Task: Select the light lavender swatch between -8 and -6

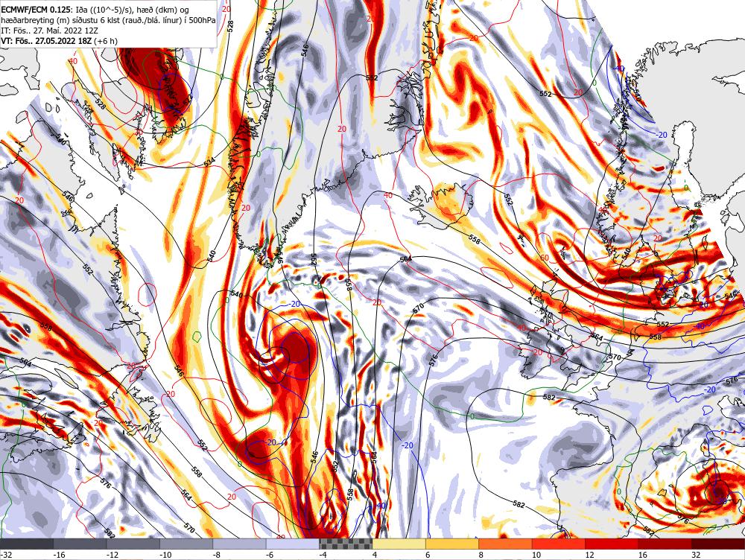Action: tap(239, 544)
